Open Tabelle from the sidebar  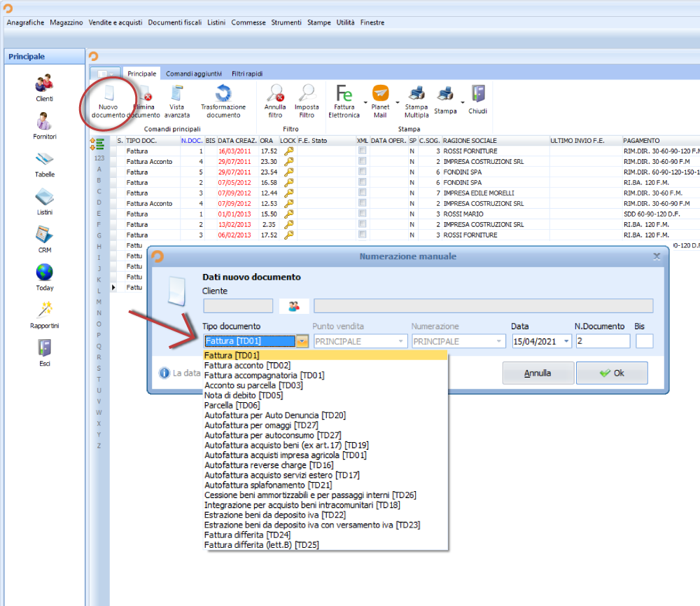(x=44, y=163)
